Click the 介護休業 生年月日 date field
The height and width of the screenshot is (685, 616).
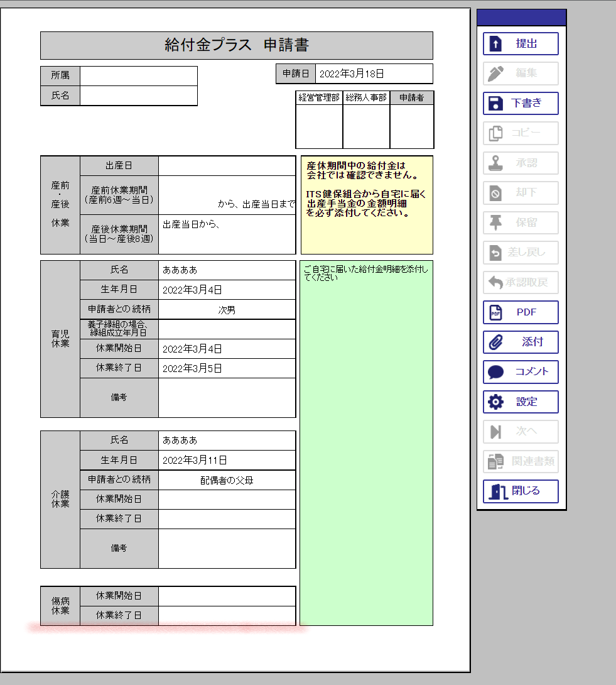227,460
